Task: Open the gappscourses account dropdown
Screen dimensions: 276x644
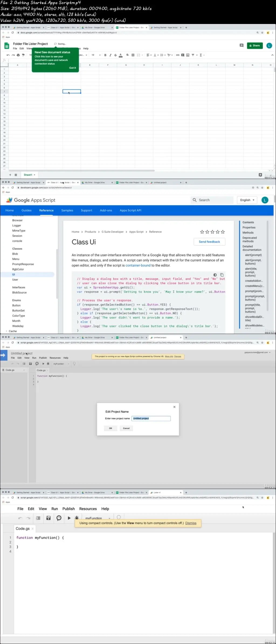Action: point(257,352)
